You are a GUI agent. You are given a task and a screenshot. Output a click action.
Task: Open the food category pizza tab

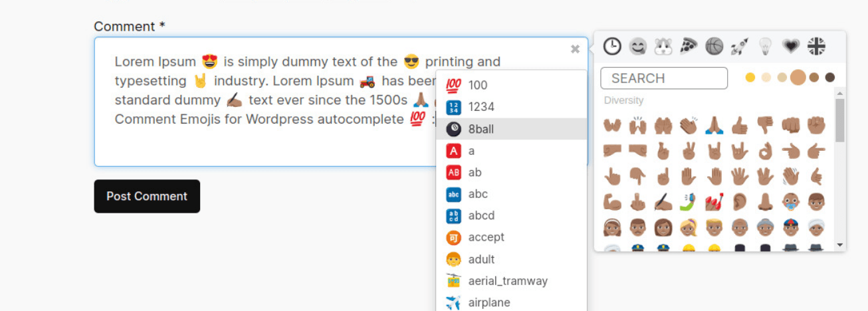click(x=688, y=47)
